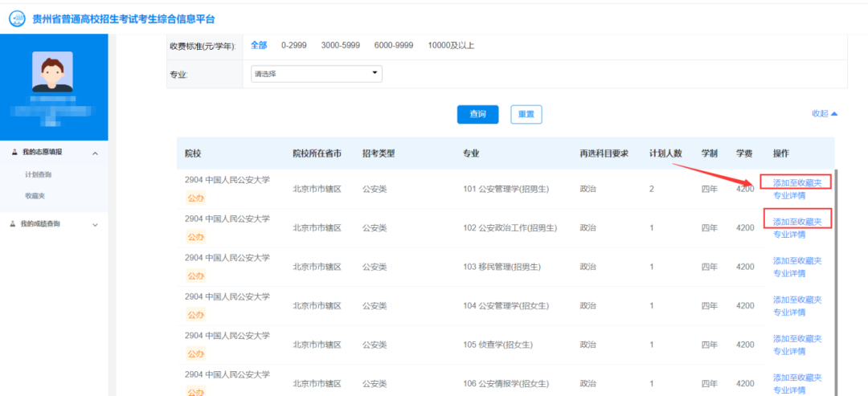Select 全部 tuition fee filter
Screen dimensions: 868x396
pos(259,45)
